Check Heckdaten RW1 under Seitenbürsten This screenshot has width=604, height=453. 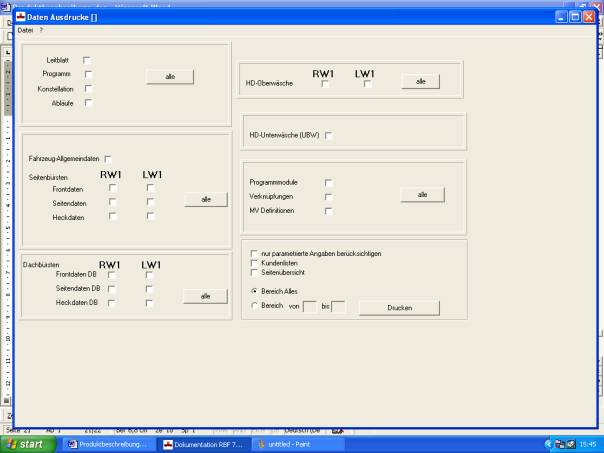(x=112, y=216)
